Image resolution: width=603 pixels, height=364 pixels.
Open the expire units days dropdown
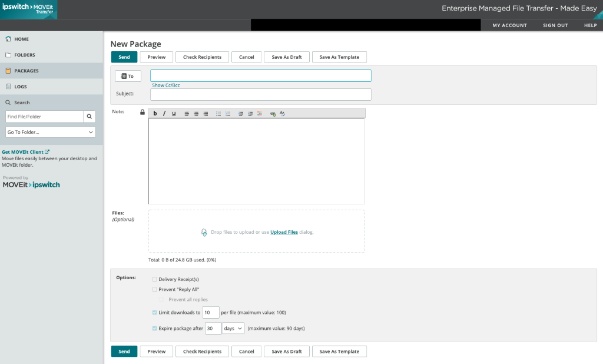pos(233,328)
